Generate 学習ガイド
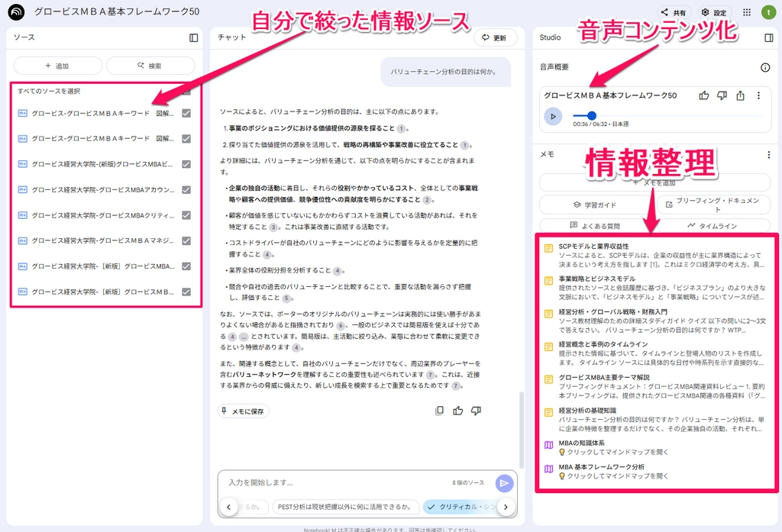The image size is (782, 532). [x=594, y=205]
